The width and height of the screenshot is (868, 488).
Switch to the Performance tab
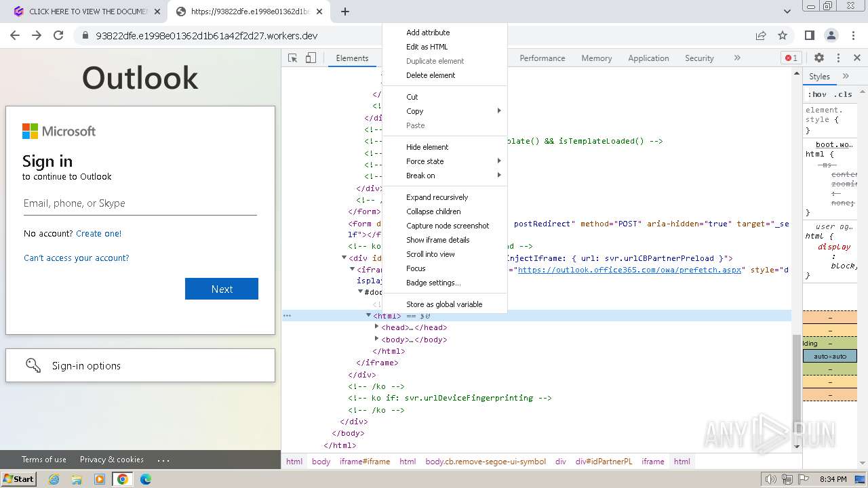542,58
